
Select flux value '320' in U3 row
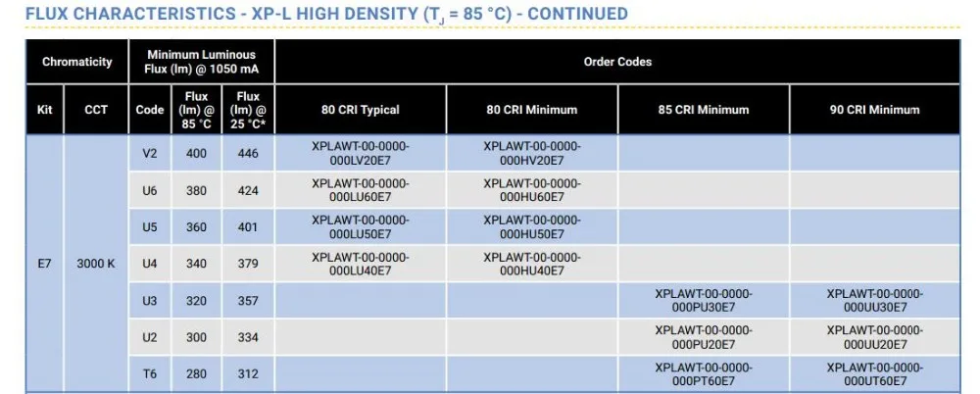[x=196, y=301]
